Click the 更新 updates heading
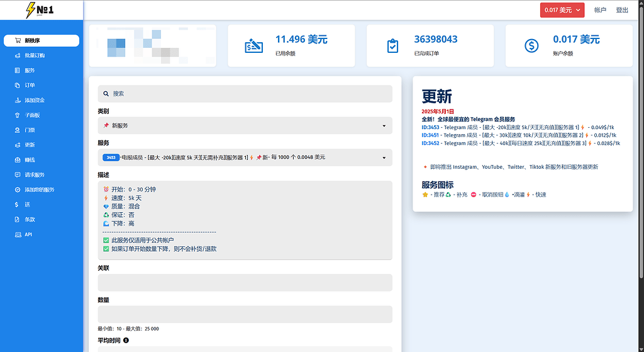Image resolution: width=644 pixels, height=352 pixels. coord(436,96)
